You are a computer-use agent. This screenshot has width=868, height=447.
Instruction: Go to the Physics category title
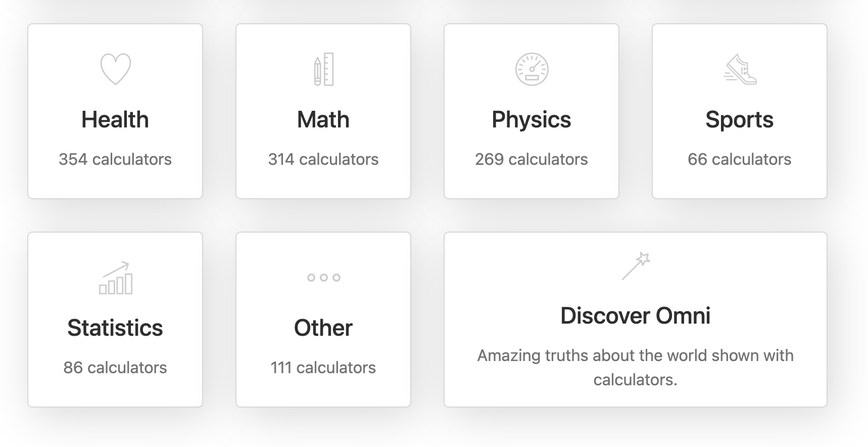click(532, 120)
